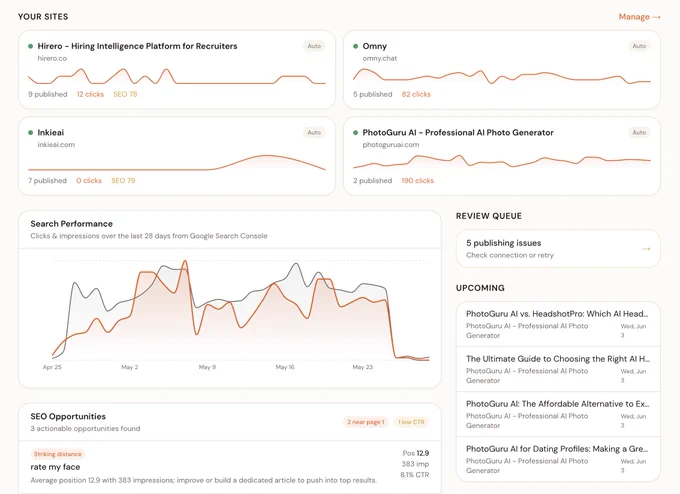Filter by 1 low CTR tag
The width and height of the screenshot is (680, 494).
tap(411, 422)
